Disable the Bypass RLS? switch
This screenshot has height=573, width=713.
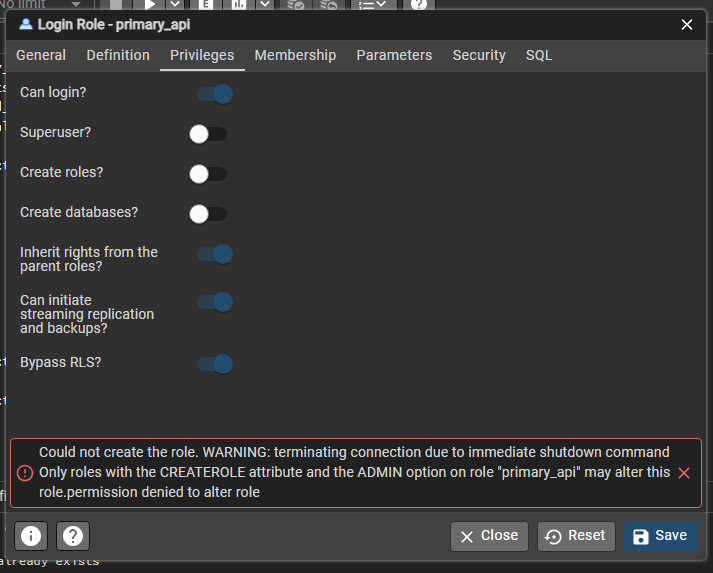pos(215,364)
